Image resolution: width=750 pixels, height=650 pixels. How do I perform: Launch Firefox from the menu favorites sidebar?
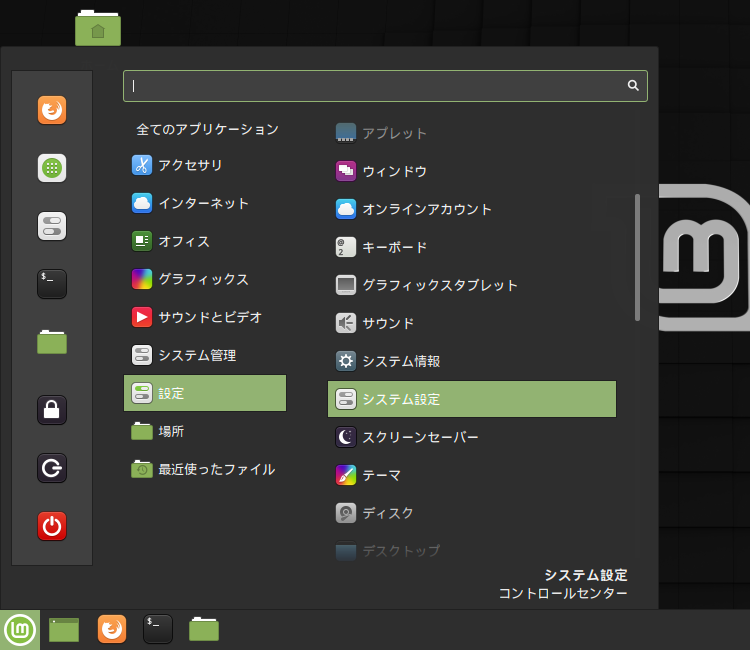(52, 110)
